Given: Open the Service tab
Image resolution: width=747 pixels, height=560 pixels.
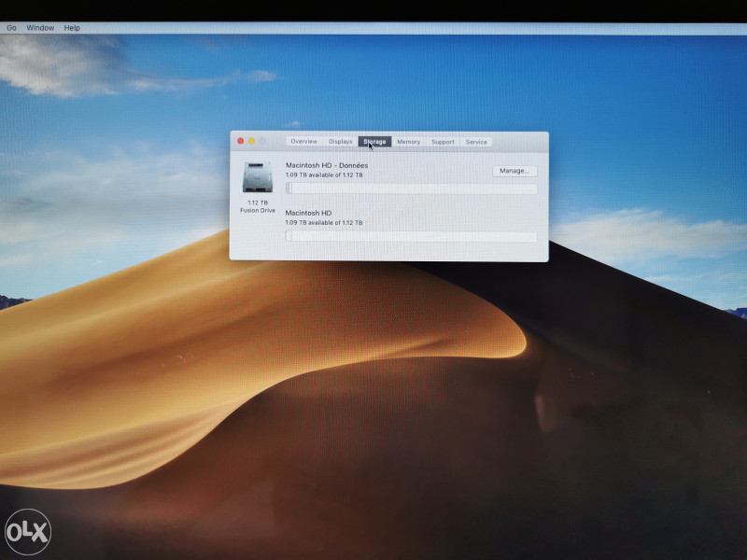Looking at the screenshot, I should point(476,142).
